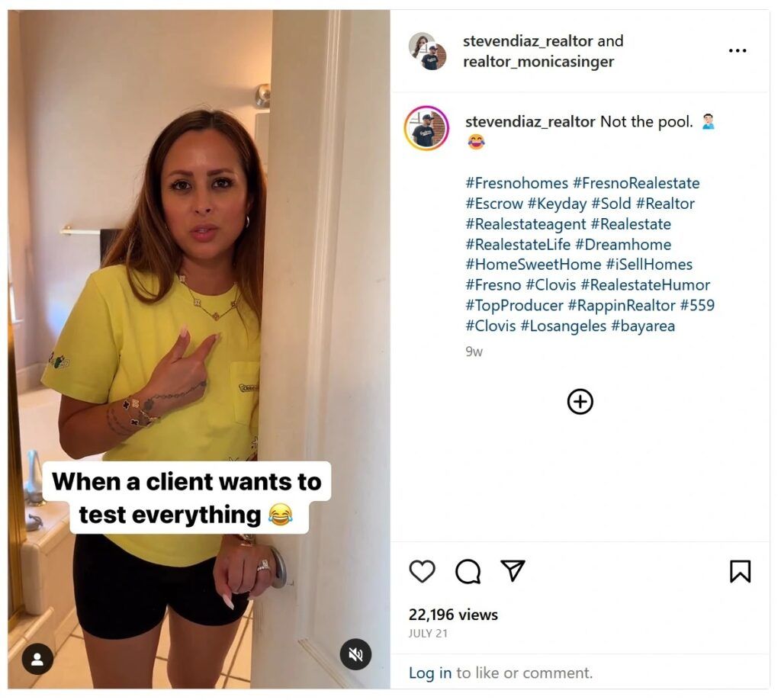Viewport: 781px width, 700px height.
Task: Open the three-dot more options menu
Action: coord(737,51)
